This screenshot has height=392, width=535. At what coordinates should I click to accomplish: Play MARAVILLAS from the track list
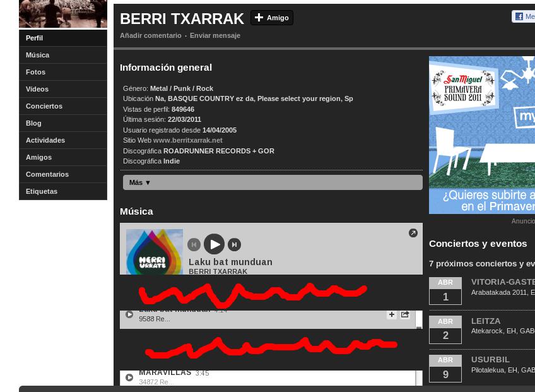[x=129, y=377]
